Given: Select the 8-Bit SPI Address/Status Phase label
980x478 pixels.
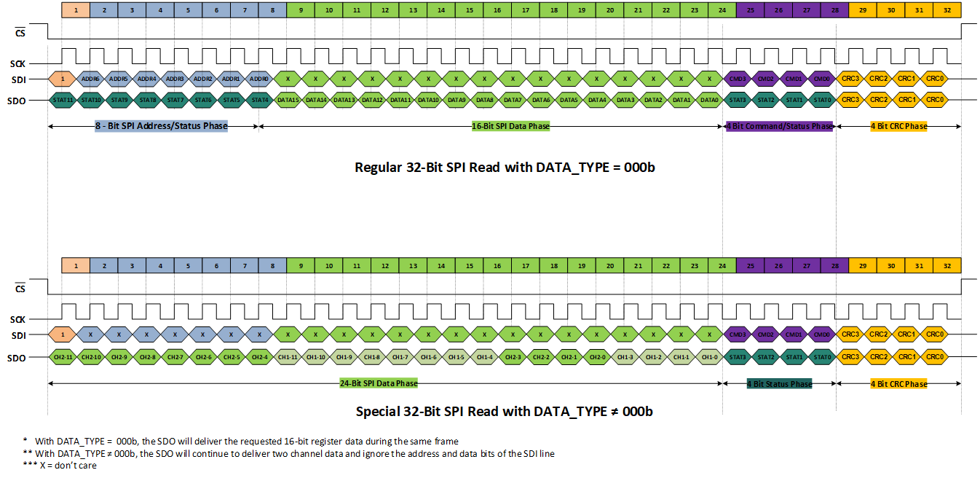Looking at the screenshot, I should [160, 125].
